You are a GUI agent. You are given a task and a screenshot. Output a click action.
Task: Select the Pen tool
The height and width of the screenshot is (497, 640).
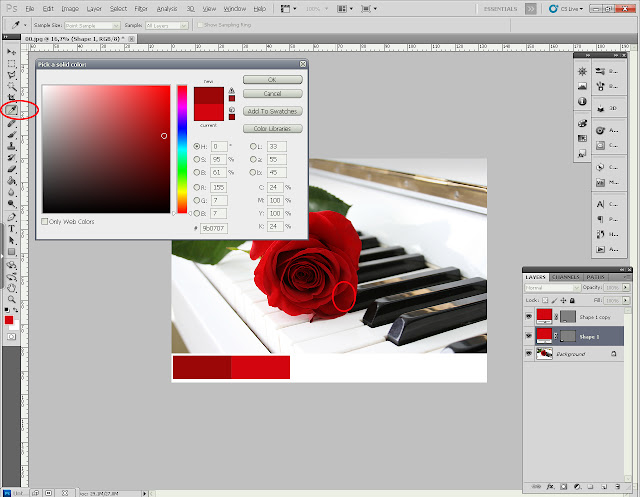pyautogui.click(x=11, y=217)
